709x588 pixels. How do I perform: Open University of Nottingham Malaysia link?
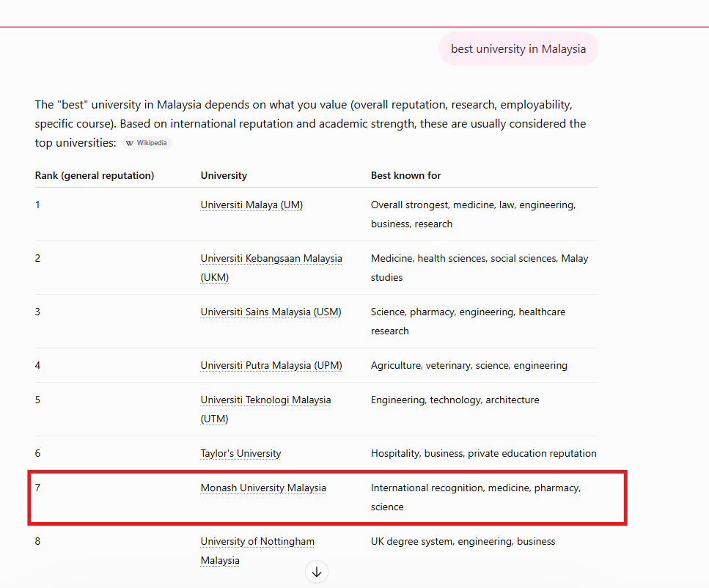point(257,551)
